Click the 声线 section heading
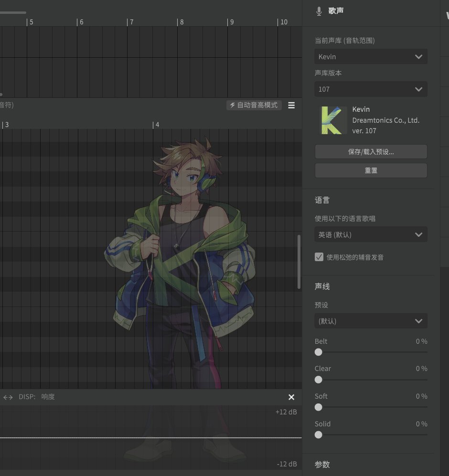Screen dimensions: 449x476 [322, 286]
